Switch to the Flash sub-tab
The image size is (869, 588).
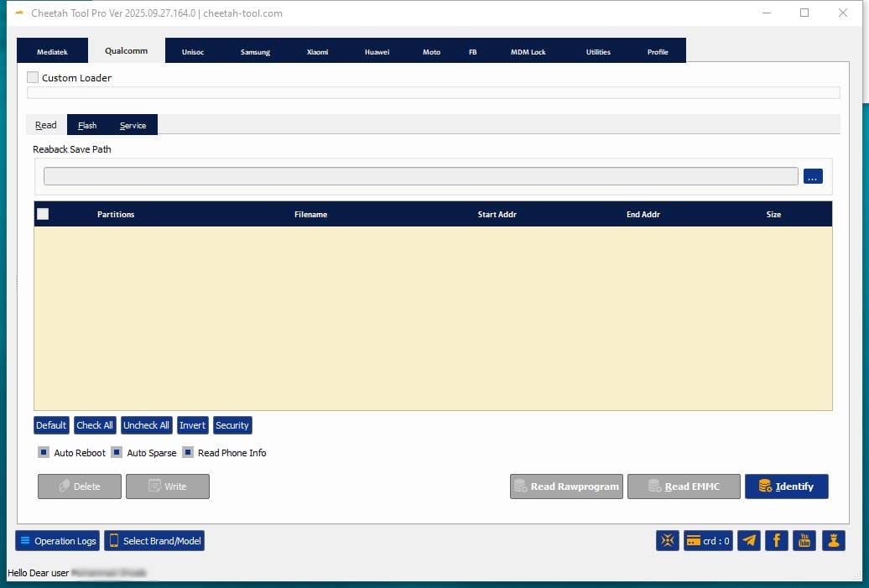[87, 126]
